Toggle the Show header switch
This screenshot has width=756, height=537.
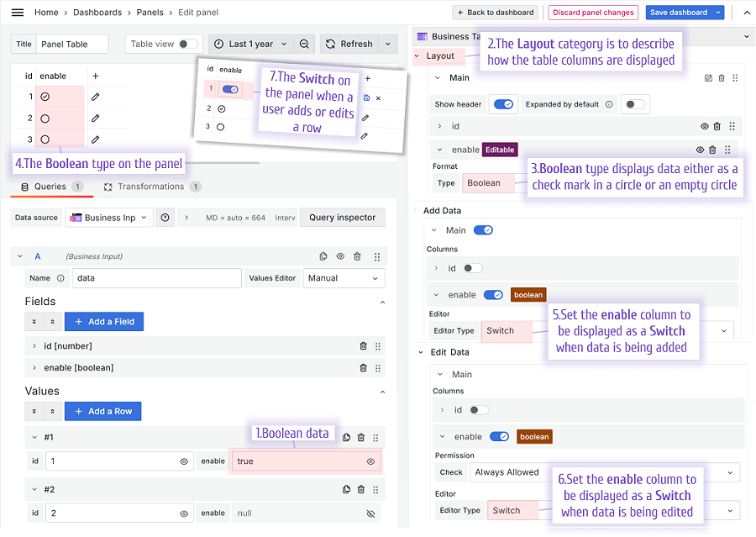pyautogui.click(x=503, y=104)
